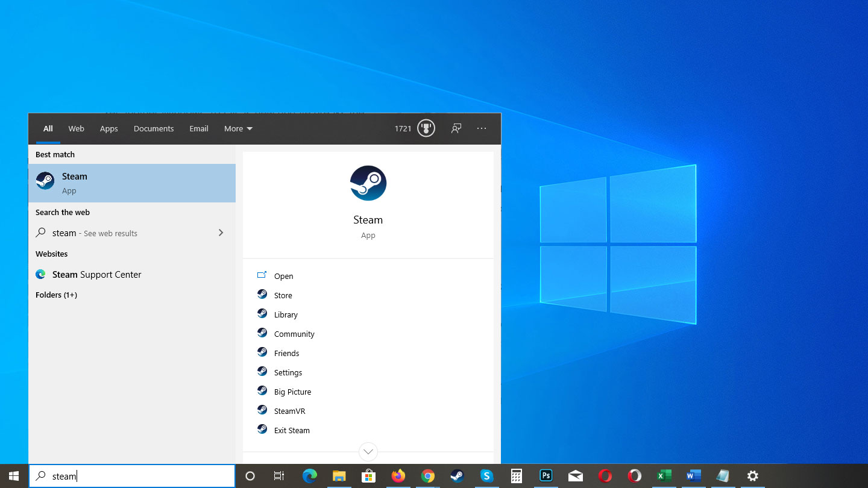The height and width of the screenshot is (488, 868).
Task: Open Steam Settings
Action: pos(288,372)
